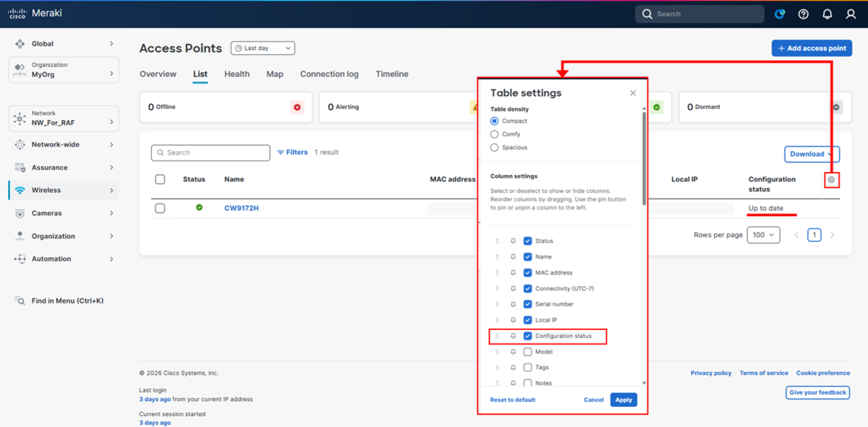868x427 pixels.
Task: Select the CW9172H row checkbox
Action: 160,208
